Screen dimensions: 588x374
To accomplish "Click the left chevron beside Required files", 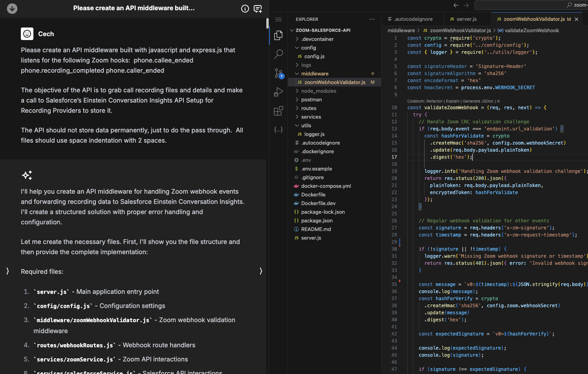I will point(7,271).
